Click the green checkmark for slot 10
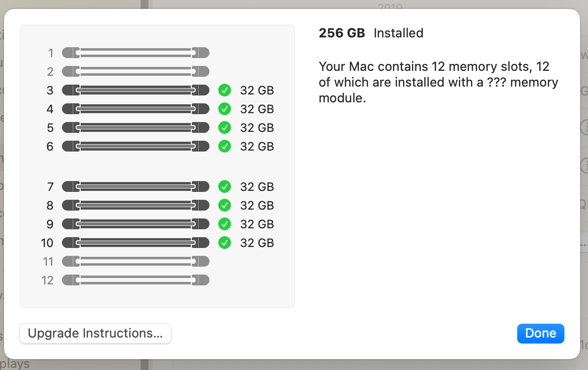The image size is (588, 370). point(225,243)
